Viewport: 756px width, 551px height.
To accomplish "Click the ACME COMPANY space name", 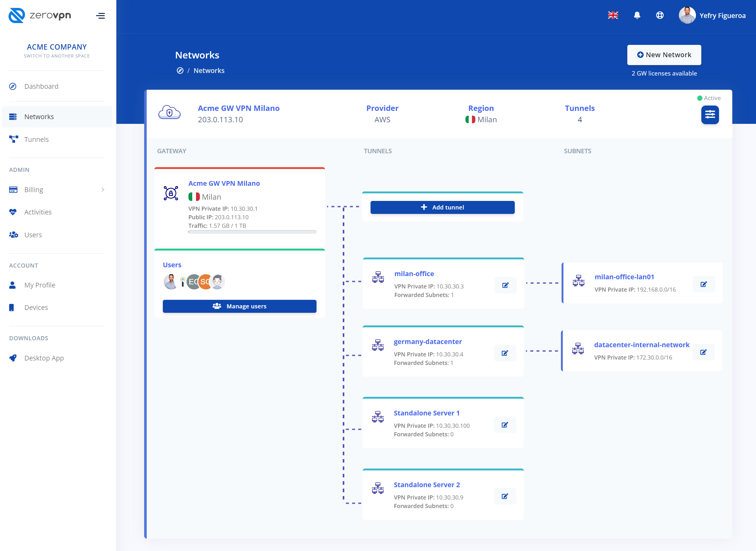I will point(57,47).
